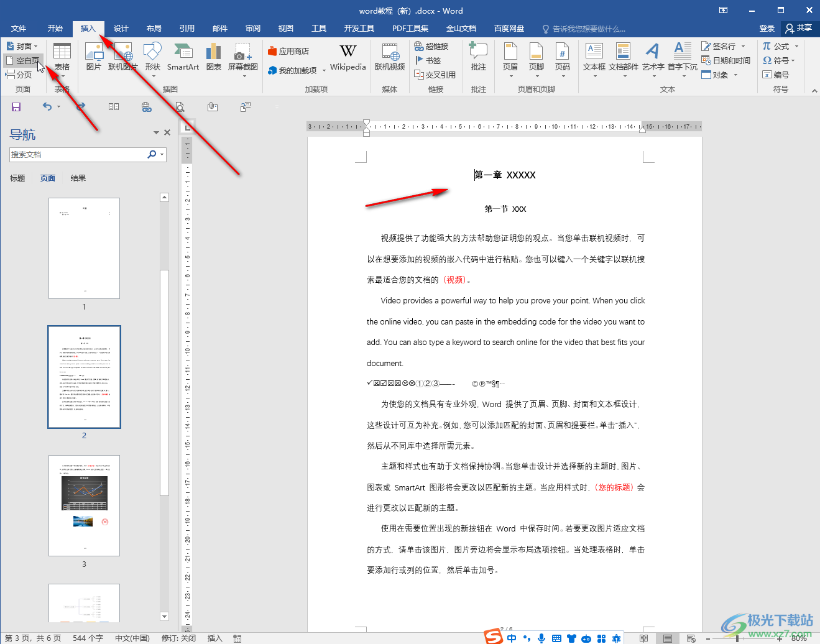The height and width of the screenshot is (644, 820).
Task: Click the 空白页 blank page button
Action: tap(22, 60)
